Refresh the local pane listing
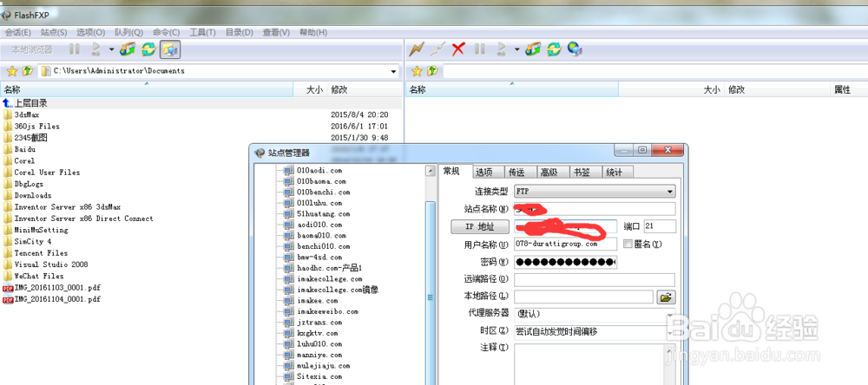The width and height of the screenshot is (868, 385). coord(148,49)
